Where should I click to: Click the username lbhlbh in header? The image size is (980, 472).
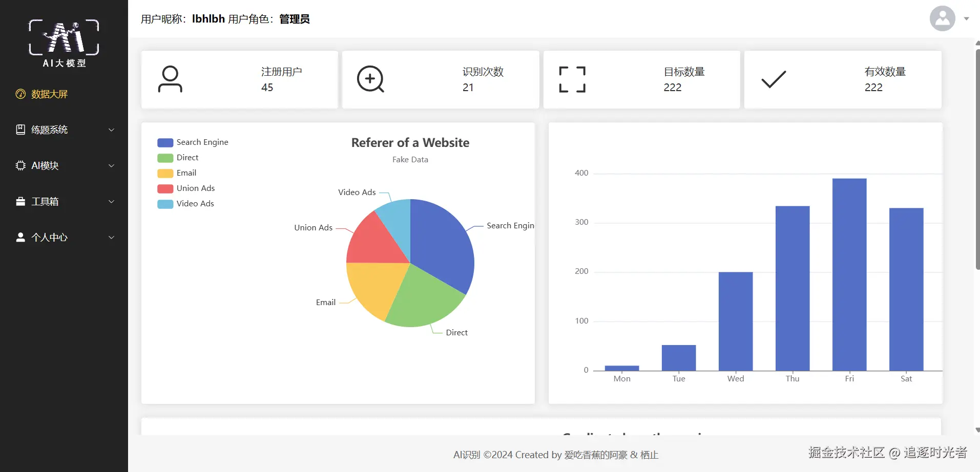click(208, 19)
